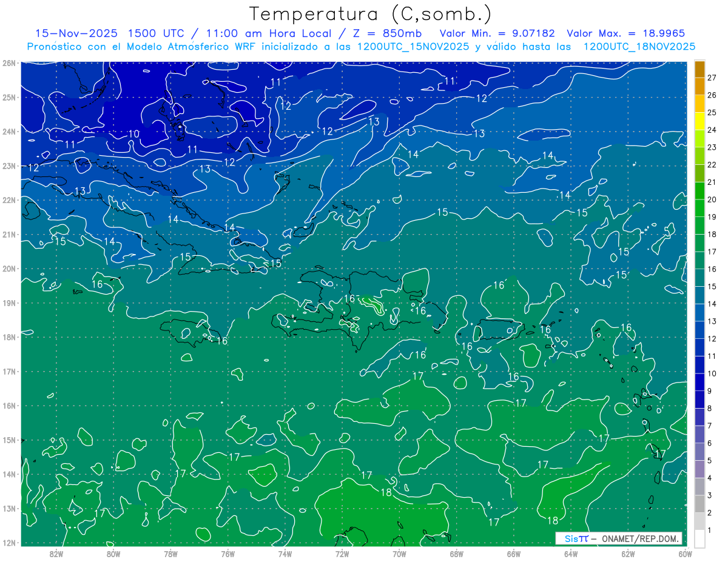Click the '76W' longitude axis label
728x562 pixels.
click(227, 554)
